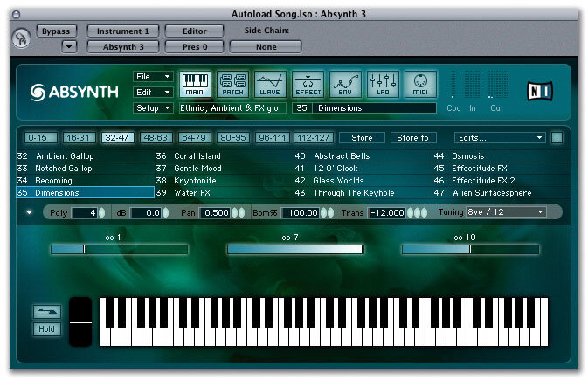Click the cc 10 slider

(471, 249)
